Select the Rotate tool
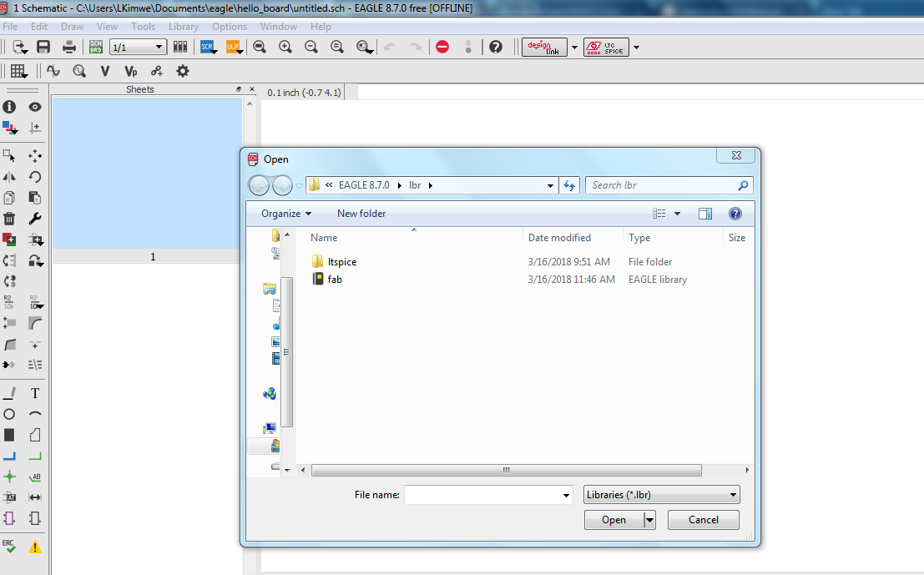This screenshot has width=924, height=575. pyautogui.click(x=35, y=177)
